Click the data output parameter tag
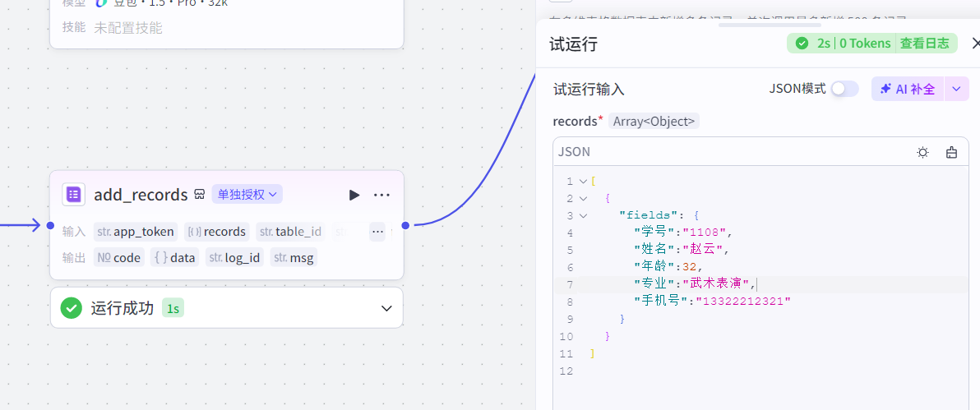 175,258
